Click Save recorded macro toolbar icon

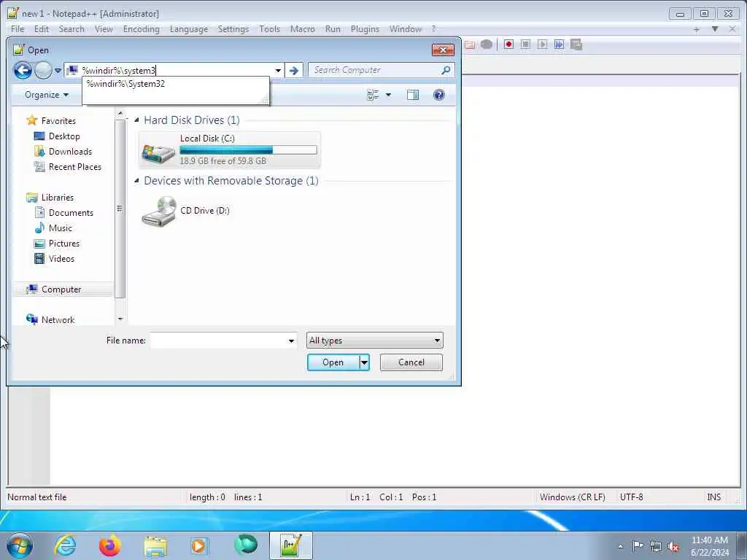576,44
